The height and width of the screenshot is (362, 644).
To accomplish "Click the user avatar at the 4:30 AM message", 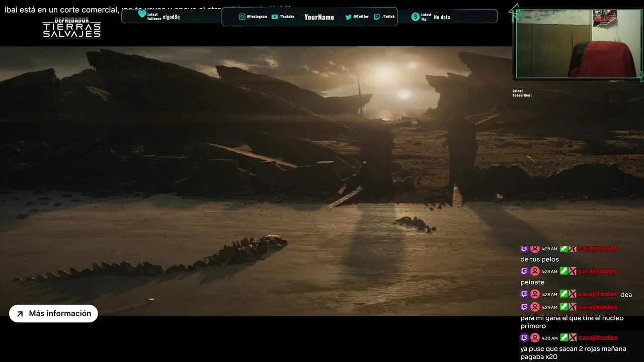I will 535,338.
